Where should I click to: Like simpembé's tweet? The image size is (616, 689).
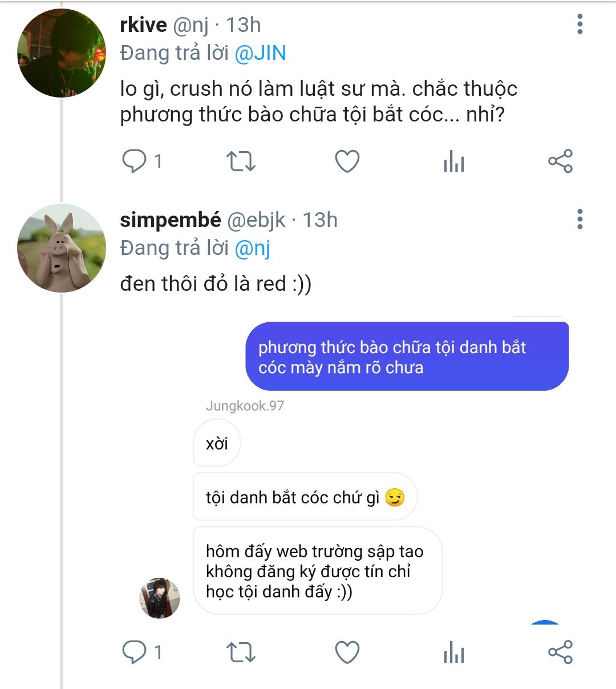point(347,652)
